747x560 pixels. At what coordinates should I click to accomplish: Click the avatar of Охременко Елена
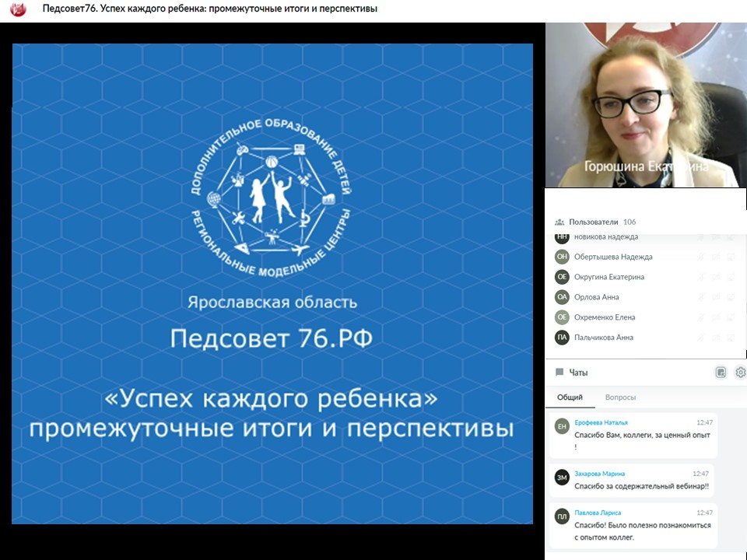562,317
